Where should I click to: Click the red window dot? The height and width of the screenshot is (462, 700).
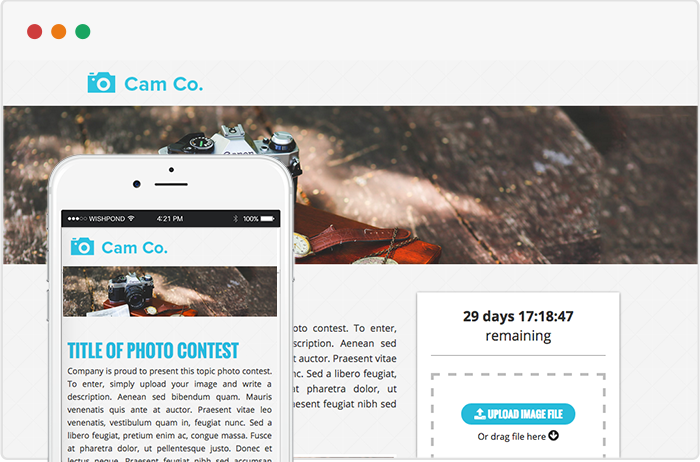(34, 32)
